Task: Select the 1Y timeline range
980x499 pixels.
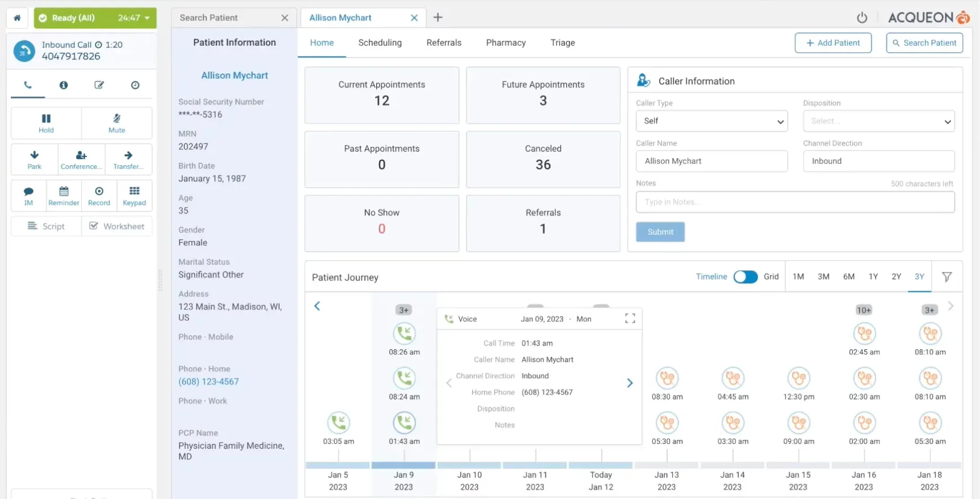Action: [x=873, y=277]
